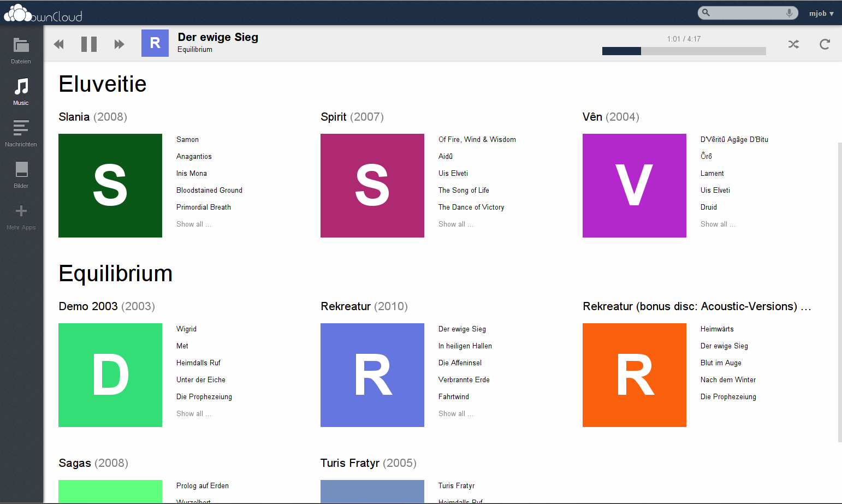Play the Rekreatur (2010) blue cover
Screen dimensions: 842x504
[x=372, y=375]
